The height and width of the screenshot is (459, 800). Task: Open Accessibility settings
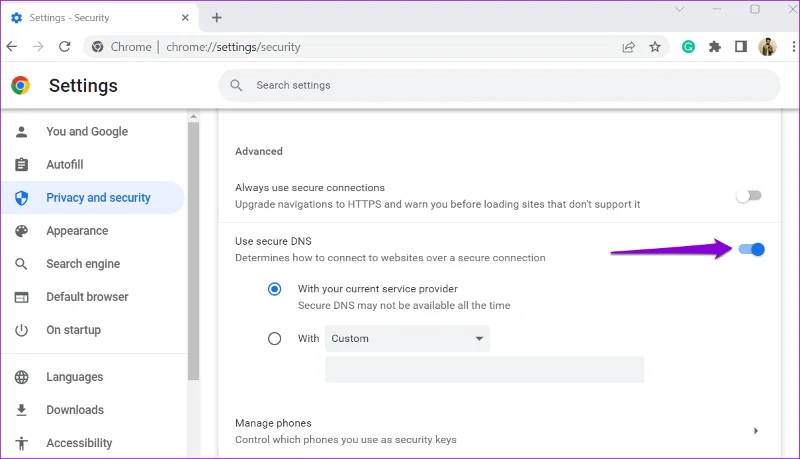coord(79,443)
